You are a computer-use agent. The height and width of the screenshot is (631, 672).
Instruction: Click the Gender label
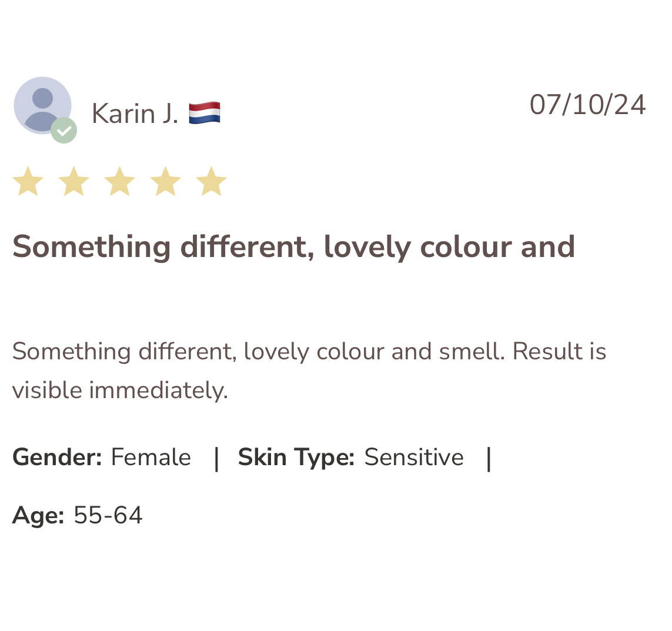(x=57, y=457)
